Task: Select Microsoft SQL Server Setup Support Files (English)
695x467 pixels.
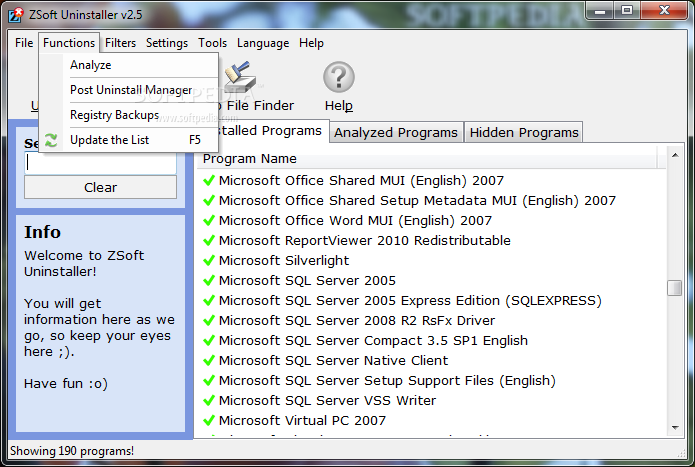Action: pyautogui.click(x=387, y=380)
